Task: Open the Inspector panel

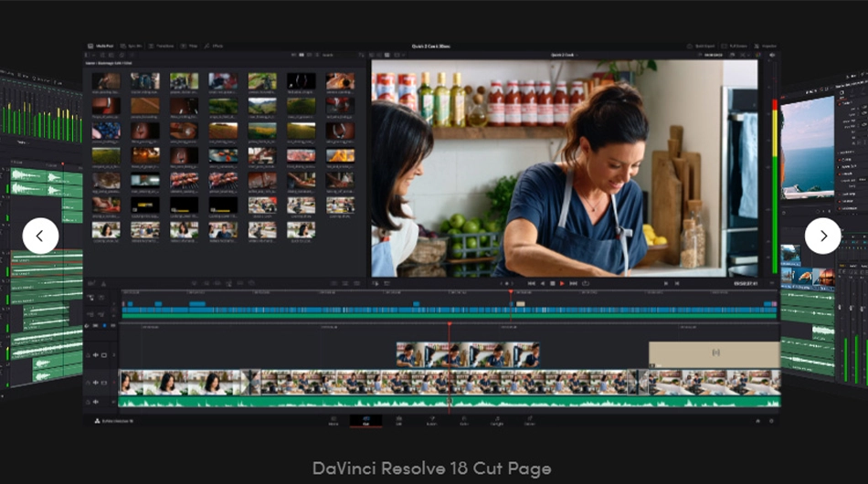Action: (766, 46)
